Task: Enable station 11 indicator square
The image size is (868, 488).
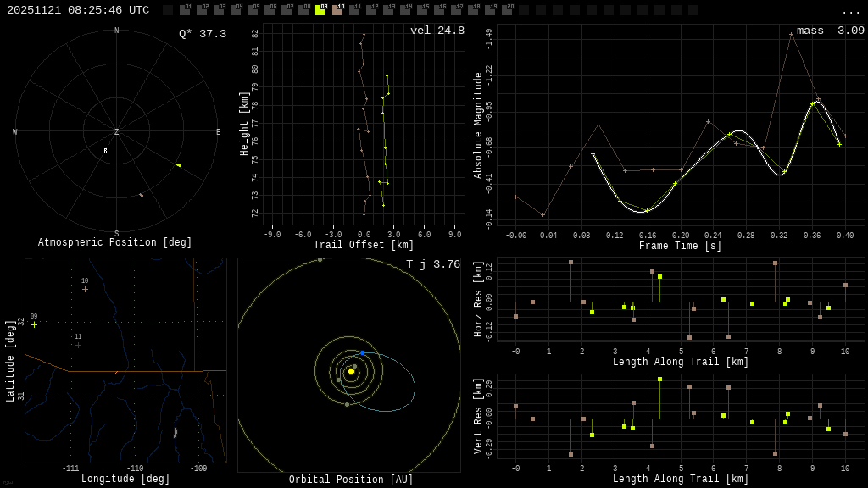Action: 354,10
